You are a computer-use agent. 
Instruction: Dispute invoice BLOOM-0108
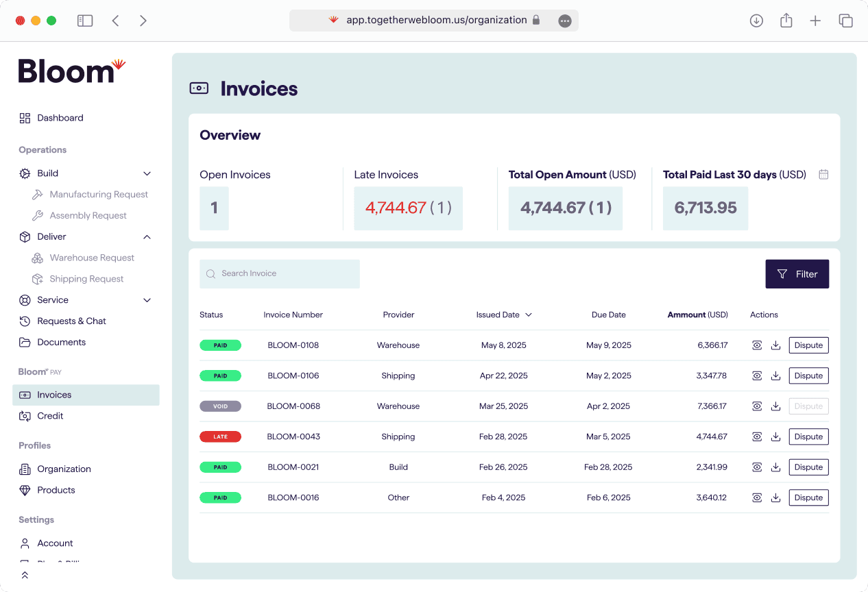tap(808, 345)
